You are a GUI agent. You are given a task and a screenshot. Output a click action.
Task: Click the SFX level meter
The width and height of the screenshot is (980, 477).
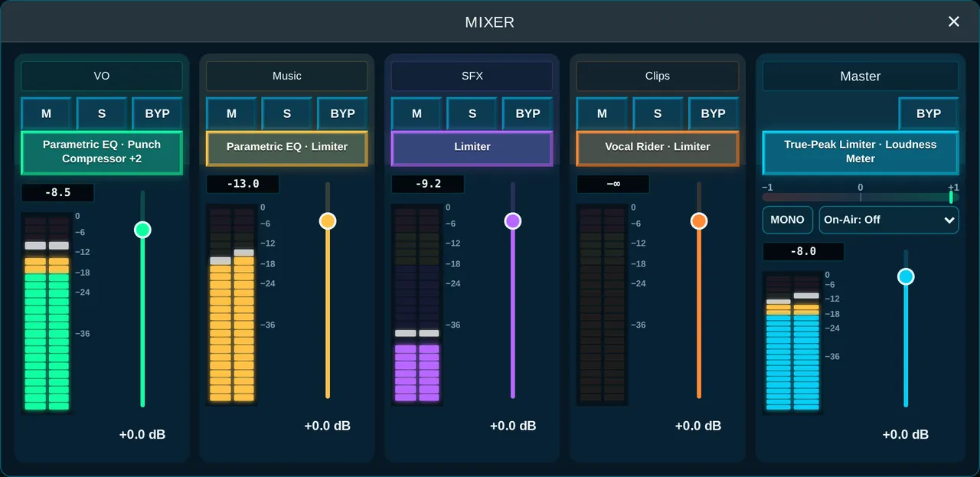coord(417,304)
